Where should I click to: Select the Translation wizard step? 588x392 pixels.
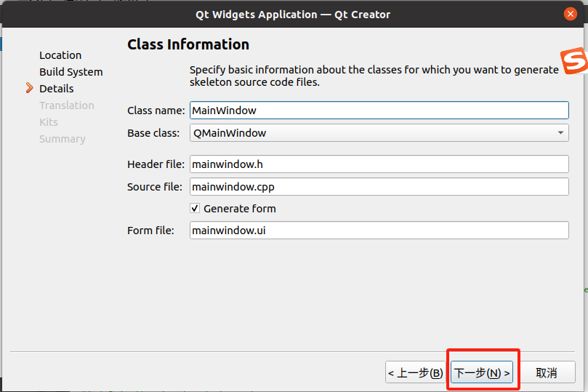coord(67,105)
